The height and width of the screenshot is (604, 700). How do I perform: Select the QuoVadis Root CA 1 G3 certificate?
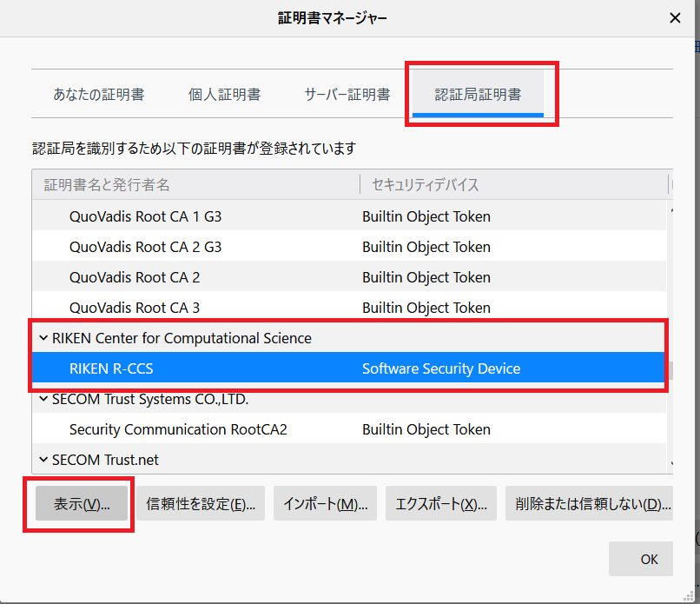pyautogui.click(x=145, y=216)
